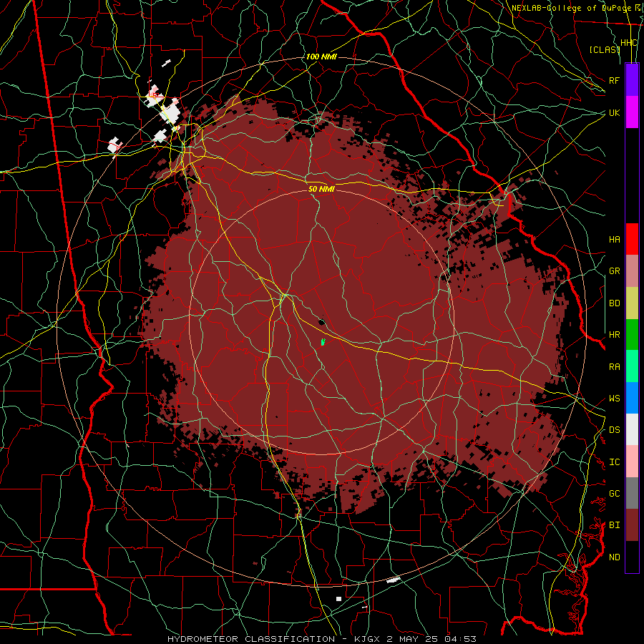Click the RF legend label
This screenshot has width=644, height=644.
614,80
